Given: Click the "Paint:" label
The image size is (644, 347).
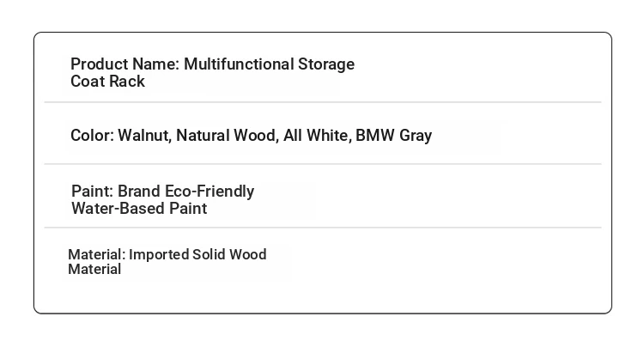Looking at the screenshot, I should click(x=93, y=192).
